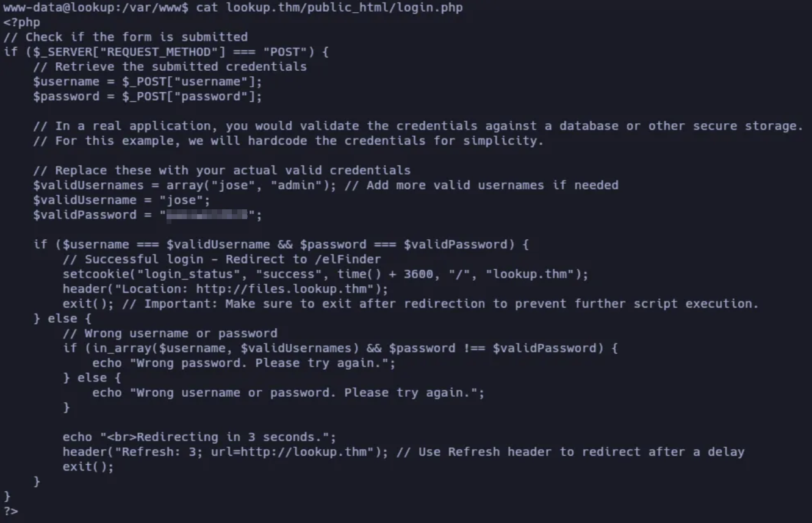
Task: Click the www-data@lookup shell prompt
Action: point(96,8)
